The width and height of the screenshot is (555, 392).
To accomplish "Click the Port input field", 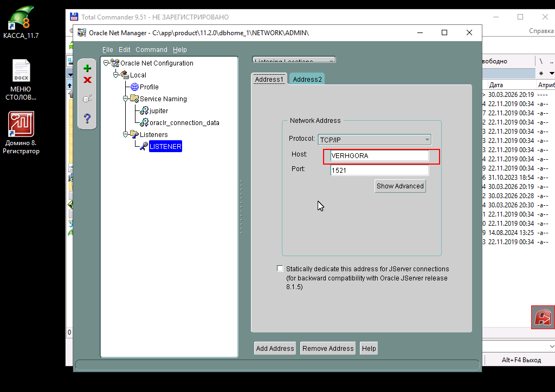I will (x=379, y=171).
